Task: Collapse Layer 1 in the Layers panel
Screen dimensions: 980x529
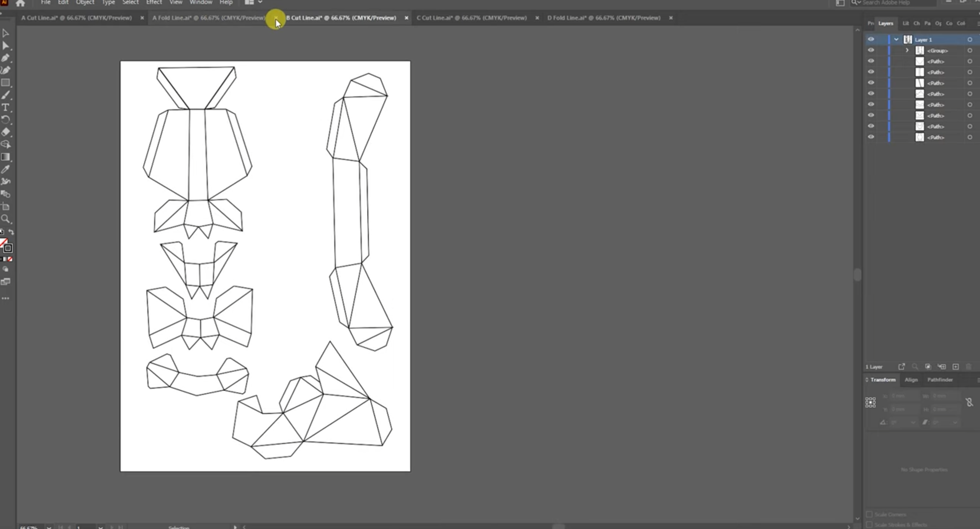Action: (x=895, y=39)
